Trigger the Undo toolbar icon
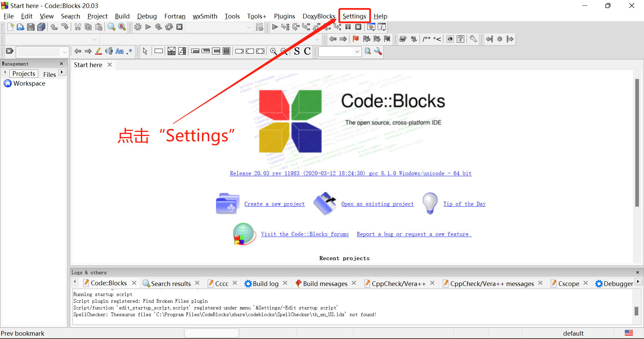This screenshot has height=339, width=644. [x=54, y=27]
